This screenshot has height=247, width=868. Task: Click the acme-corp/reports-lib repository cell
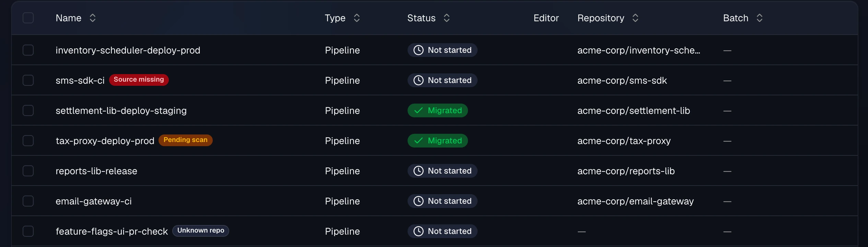626,171
